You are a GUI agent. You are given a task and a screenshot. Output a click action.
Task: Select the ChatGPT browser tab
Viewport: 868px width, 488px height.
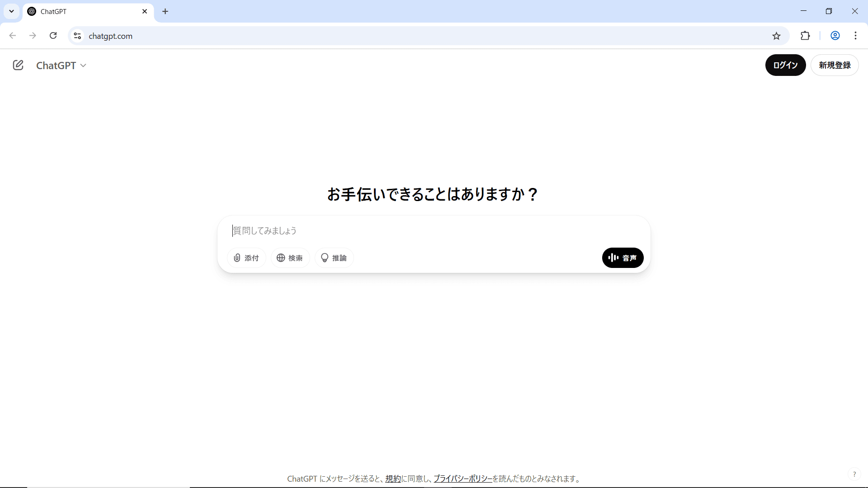(88, 11)
